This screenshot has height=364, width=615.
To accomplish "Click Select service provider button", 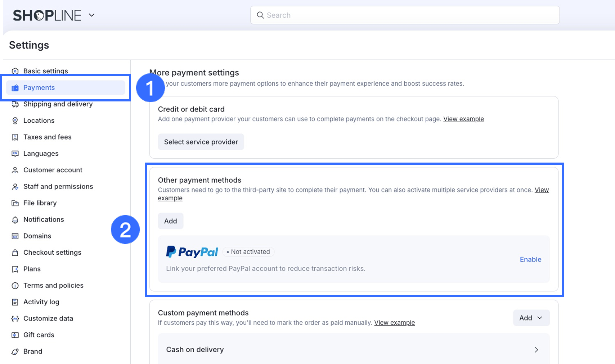I will pos(201,142).
